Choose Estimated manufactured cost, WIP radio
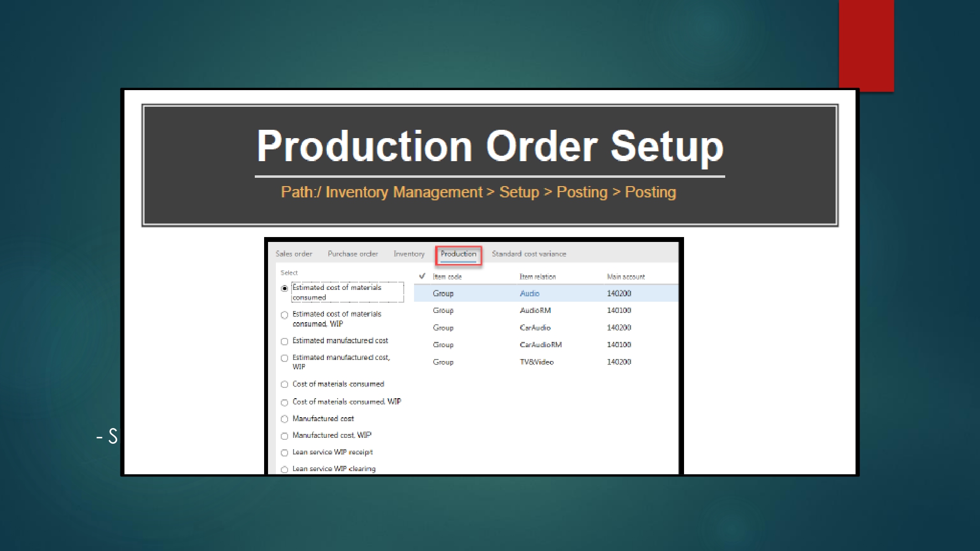980x551 pixels. tap(284, 359)
